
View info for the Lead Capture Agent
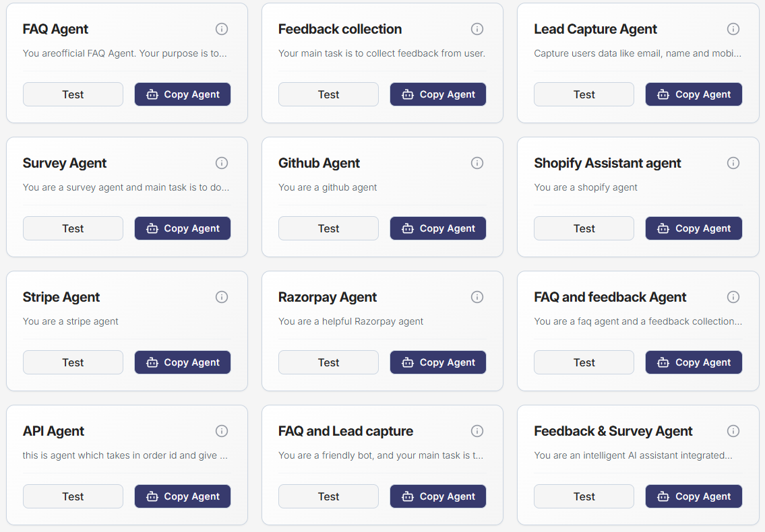click(x=733, y=29)
